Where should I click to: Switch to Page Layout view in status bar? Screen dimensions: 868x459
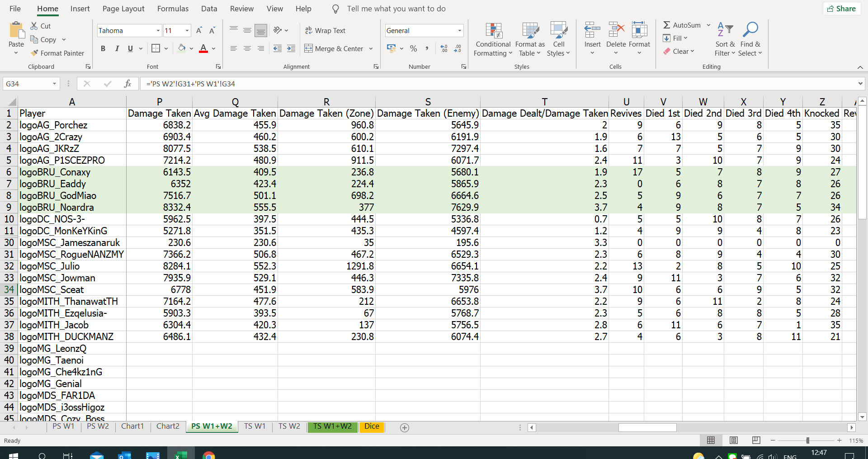tap(734, 440)
